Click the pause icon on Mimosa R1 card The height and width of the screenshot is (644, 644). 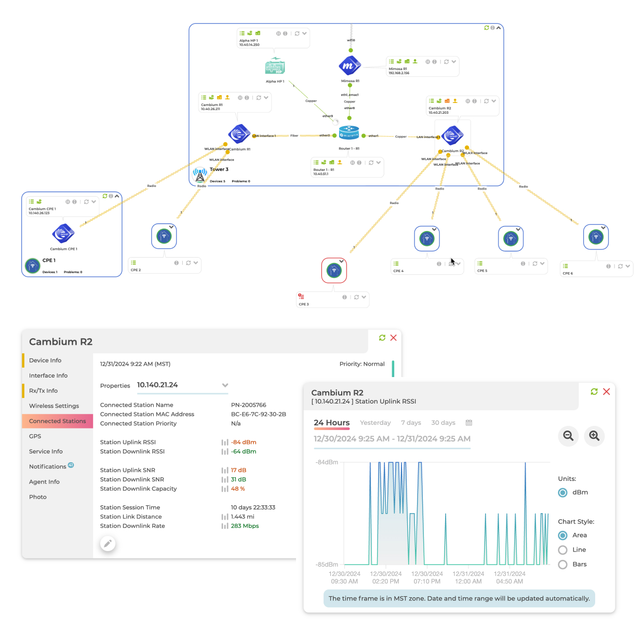427,62
